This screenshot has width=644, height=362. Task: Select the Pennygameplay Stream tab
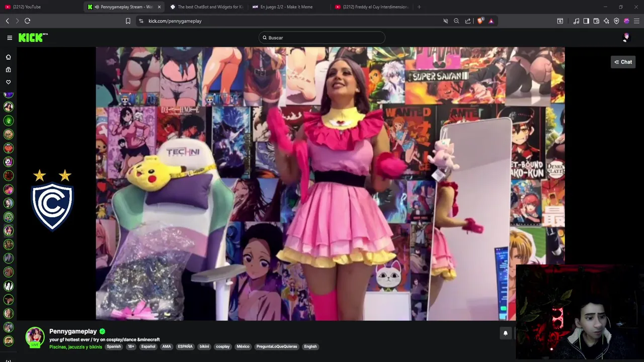coord(123,7)
